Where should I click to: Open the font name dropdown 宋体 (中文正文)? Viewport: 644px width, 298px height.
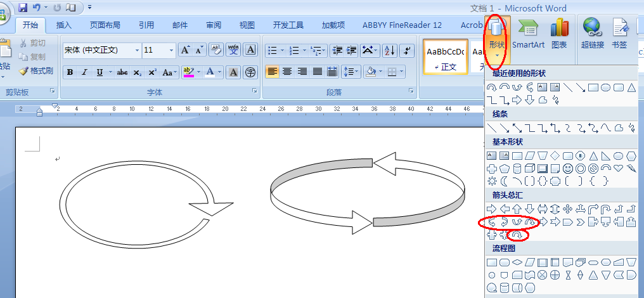tap(137, 50)
